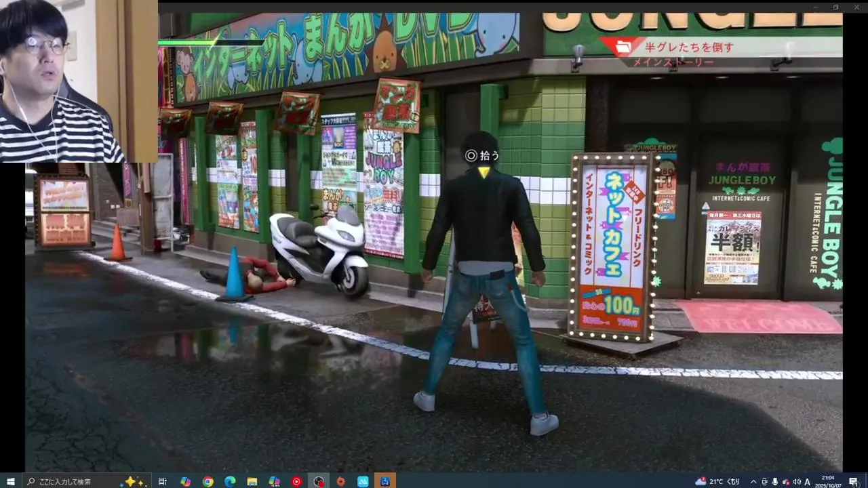
Task: Open the orange circular taskbar app
Action: click(x=340, y=481)
